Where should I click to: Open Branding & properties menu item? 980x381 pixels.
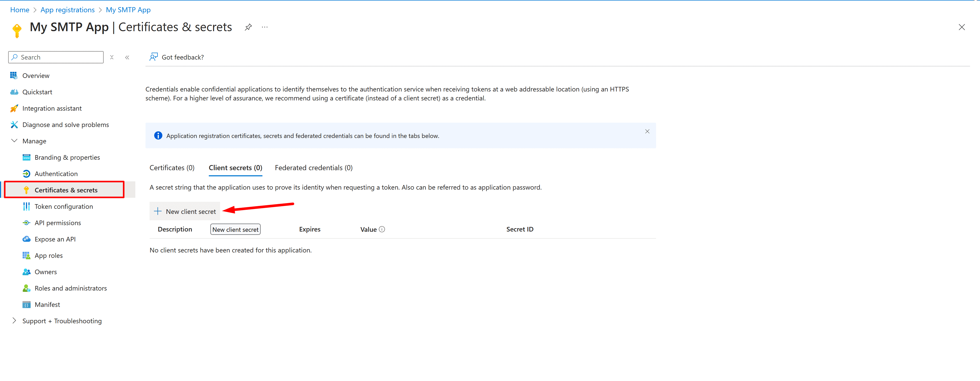(x=67, y=157)
